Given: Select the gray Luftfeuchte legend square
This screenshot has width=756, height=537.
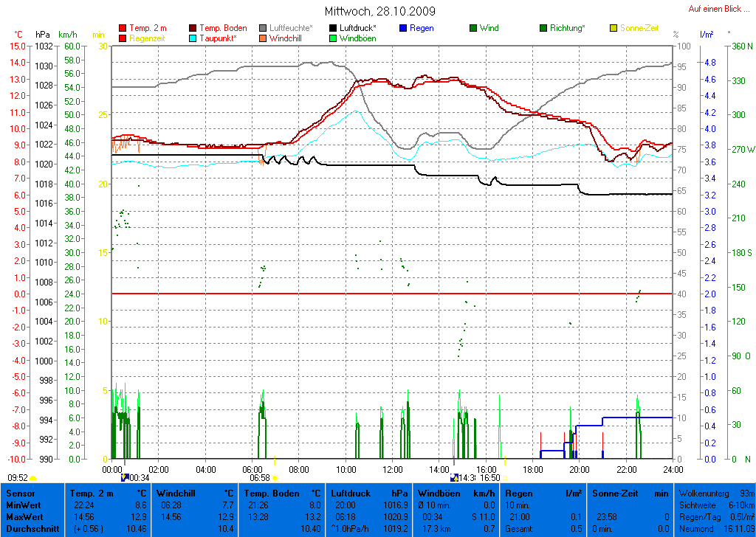Looking at the screenshot, I should point(263,28).
